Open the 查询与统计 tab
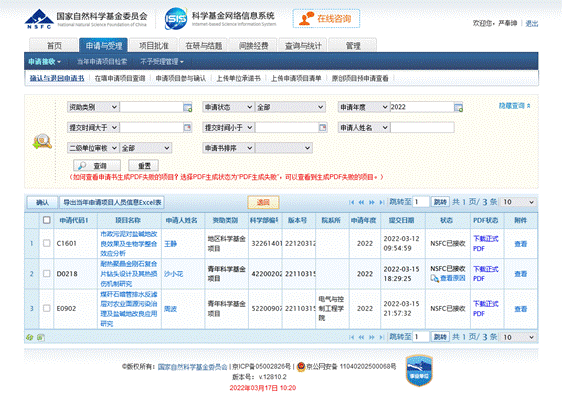 tap(303, 46)
